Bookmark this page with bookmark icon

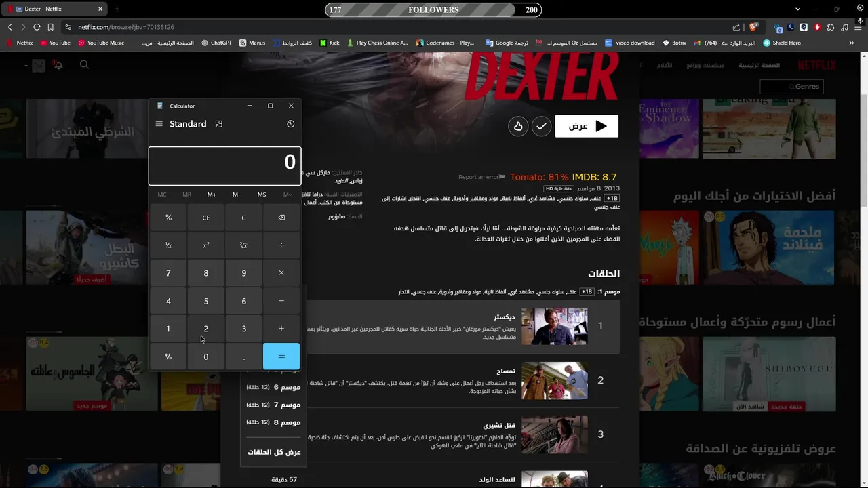coord(50,27)
